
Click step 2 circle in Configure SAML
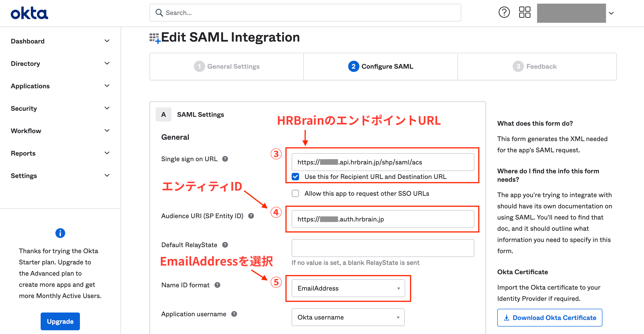(353, 67)
